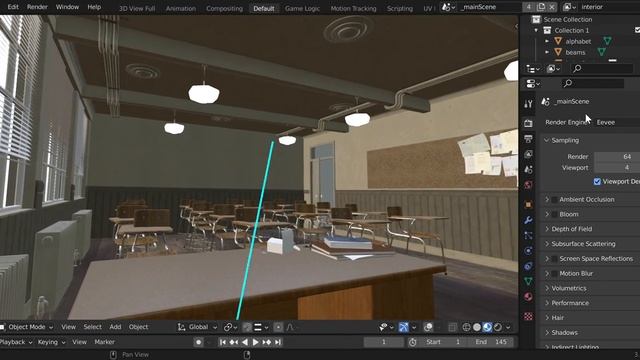640x360 pixels.
Task: Expand the Performance panel
Action: 547,303
